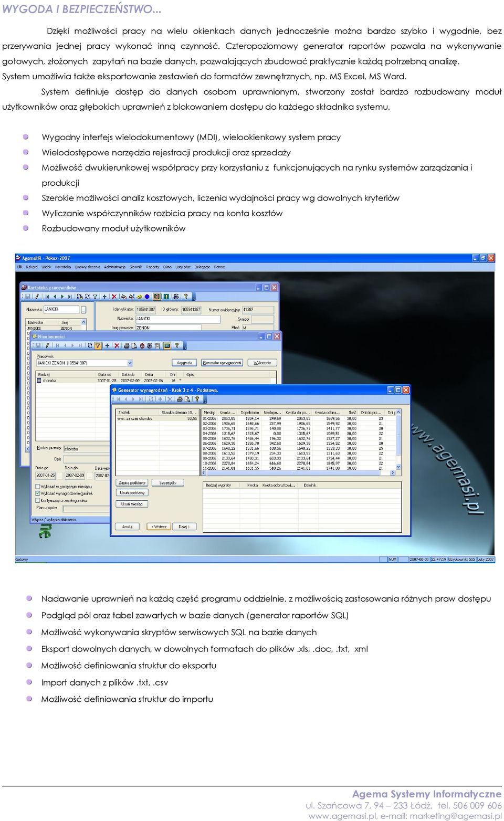Click the help question mark in Nieobecności toolbar
The height and width of the screenshot is (821, 504).
[176, 345]
